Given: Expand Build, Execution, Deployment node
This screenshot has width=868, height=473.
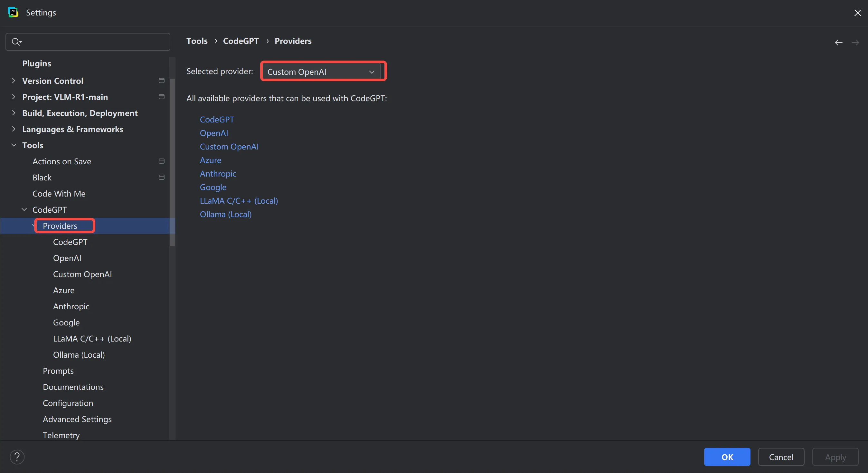Looking at the screenshot, I should 14,113.
